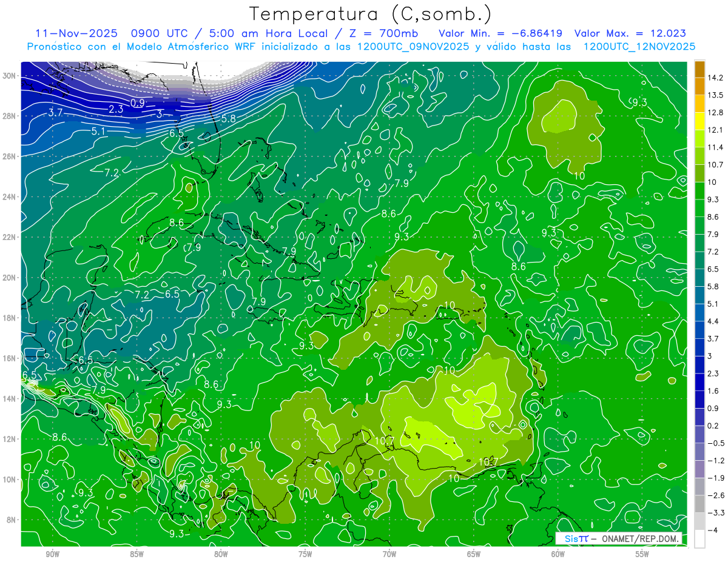This screenshot has width=728, height=562.
Task: Click the '-4' label on the color legend
Action: (712, 530)
